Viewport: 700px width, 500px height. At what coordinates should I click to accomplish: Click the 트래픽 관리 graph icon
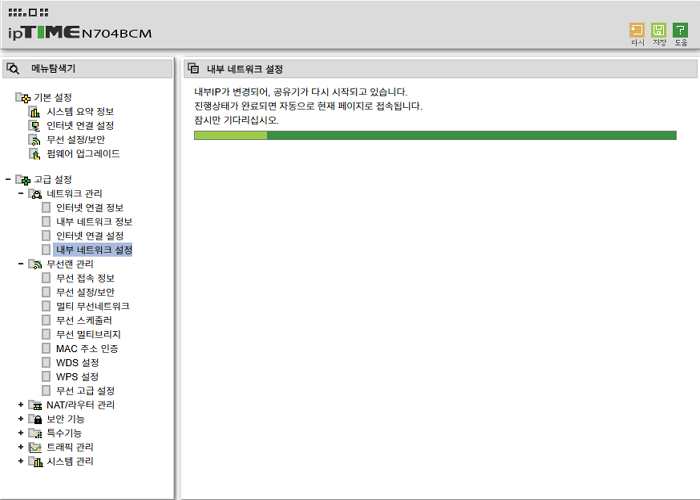(x=35, y=447)
